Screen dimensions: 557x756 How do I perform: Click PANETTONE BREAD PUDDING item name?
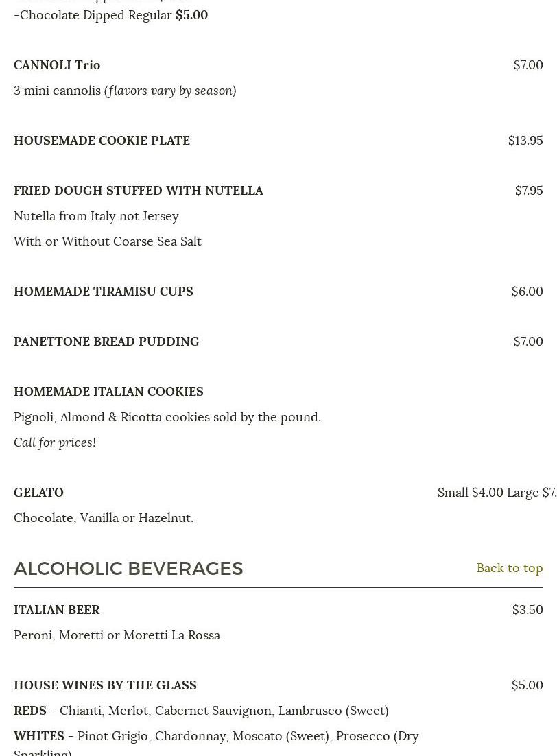click(x=106, y=341)
